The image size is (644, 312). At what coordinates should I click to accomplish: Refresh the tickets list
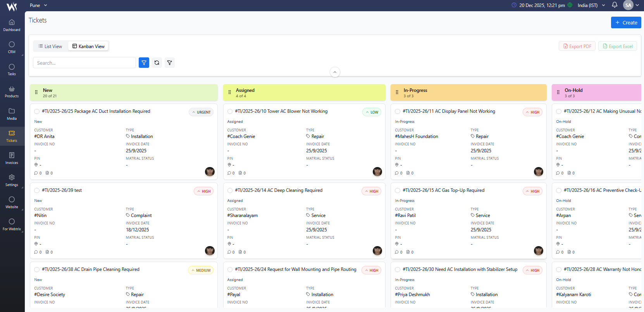(x=157, y=63)
